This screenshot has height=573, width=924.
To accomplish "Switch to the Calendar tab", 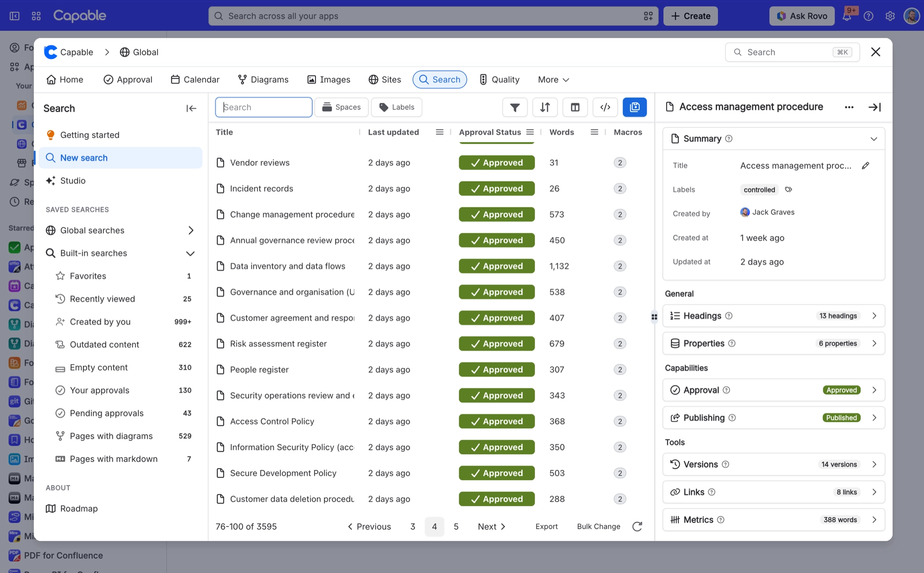I will (x=195, y=79).
